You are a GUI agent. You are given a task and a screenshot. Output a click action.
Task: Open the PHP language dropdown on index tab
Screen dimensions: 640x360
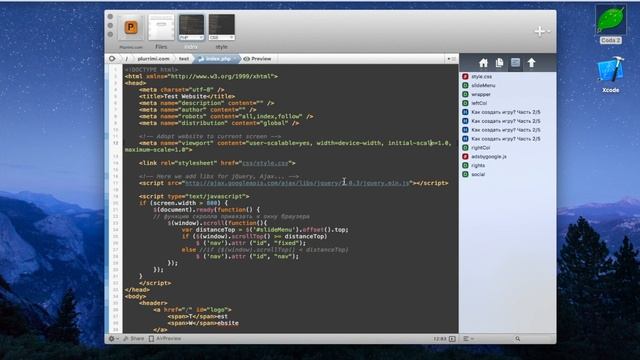(191, 38)
